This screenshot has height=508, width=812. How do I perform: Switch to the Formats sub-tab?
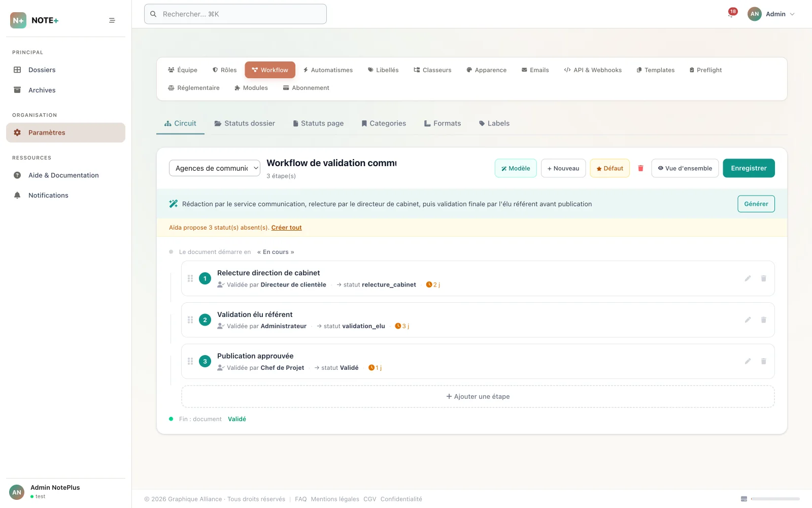(443, 123)
